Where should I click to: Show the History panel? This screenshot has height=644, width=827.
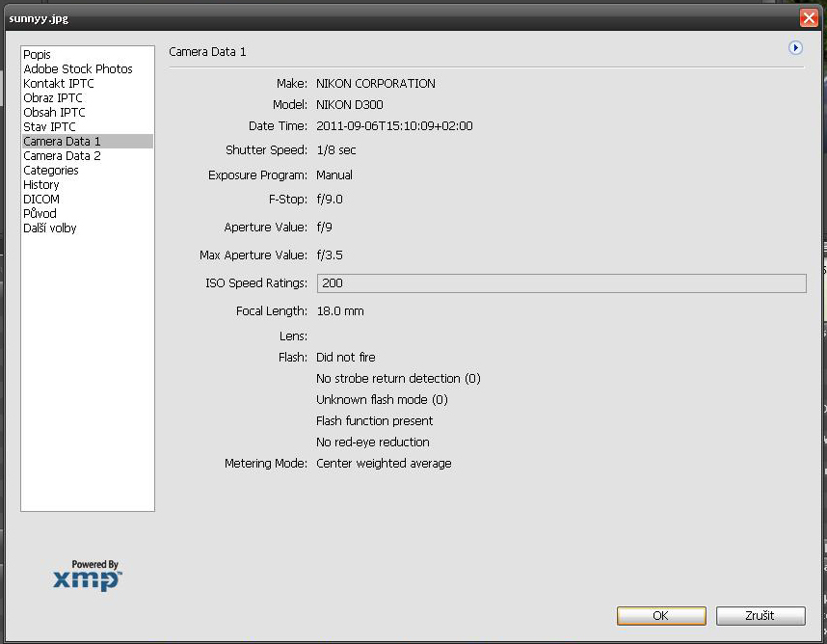41,185
